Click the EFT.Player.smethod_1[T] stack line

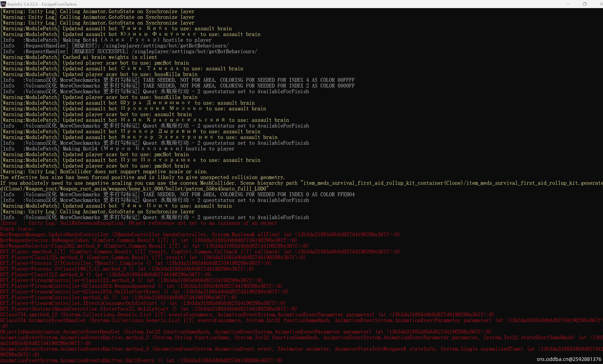[x=200, y=251]
